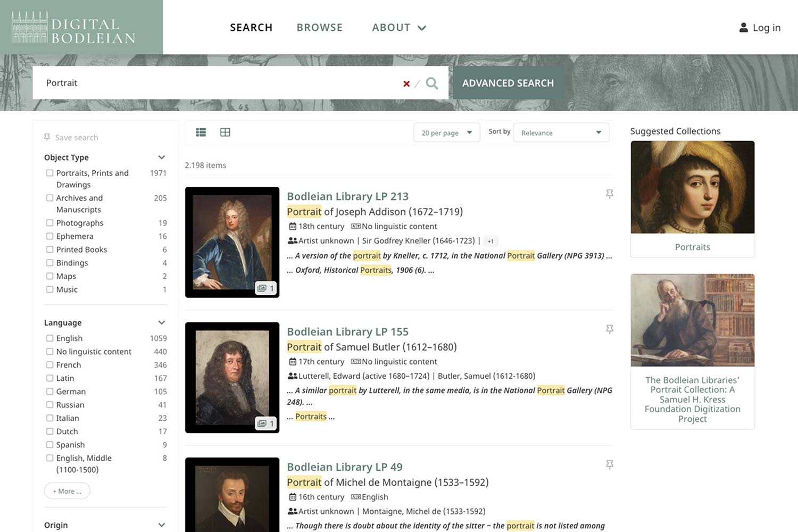Select the English language checkbox
Viewport: 798px width, 532px height.
tap(49, 338)
